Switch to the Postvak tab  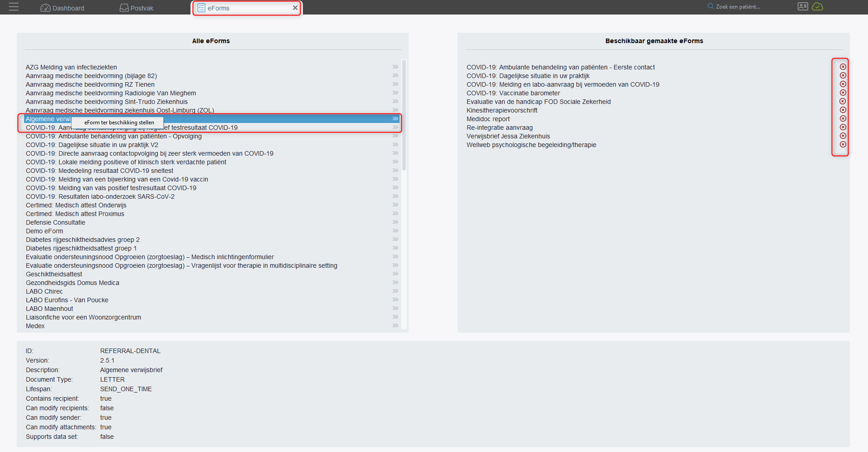pos(137,8)
